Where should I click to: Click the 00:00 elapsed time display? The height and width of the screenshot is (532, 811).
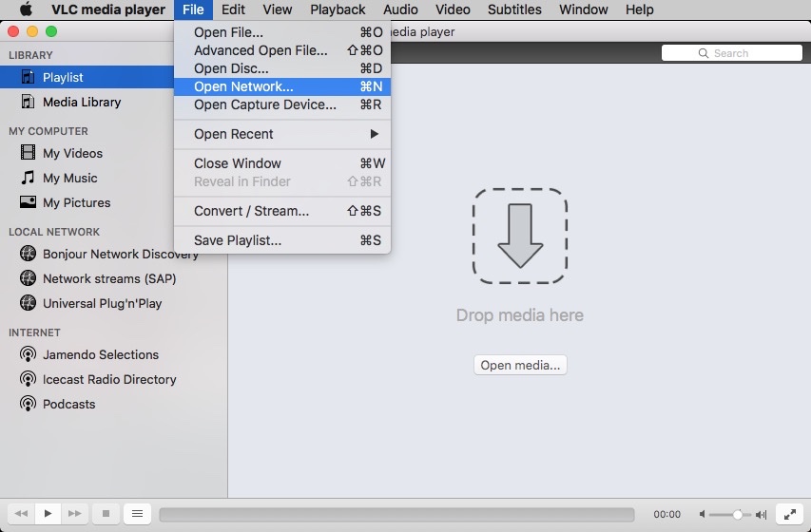(666, 514)
